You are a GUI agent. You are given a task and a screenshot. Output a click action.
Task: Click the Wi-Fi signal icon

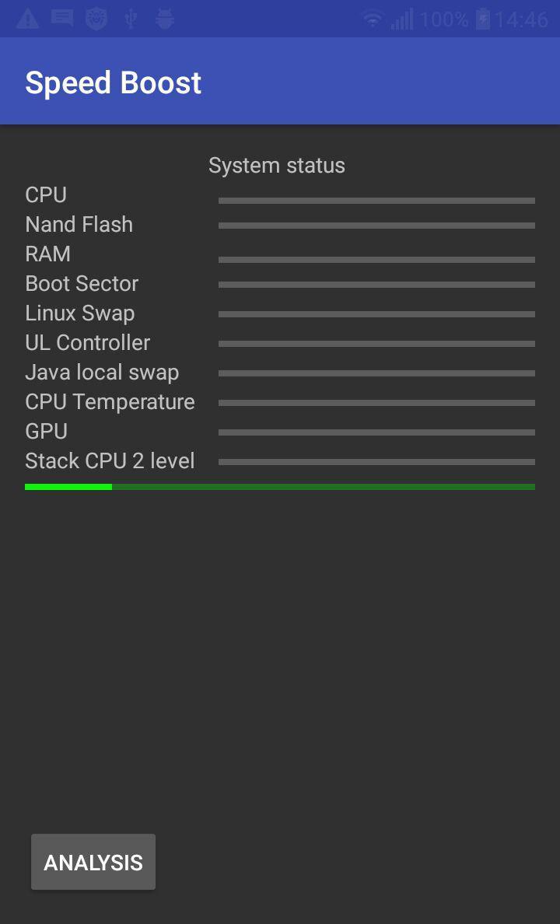coord(373,19)
